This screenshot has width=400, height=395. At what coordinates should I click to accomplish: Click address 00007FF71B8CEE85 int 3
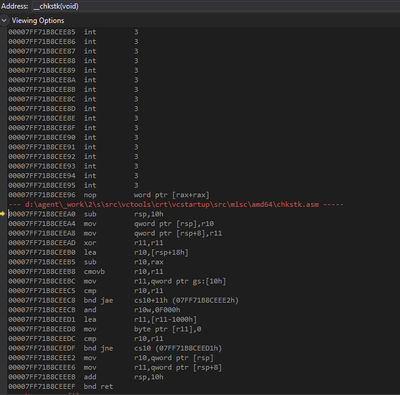[42, 32]
